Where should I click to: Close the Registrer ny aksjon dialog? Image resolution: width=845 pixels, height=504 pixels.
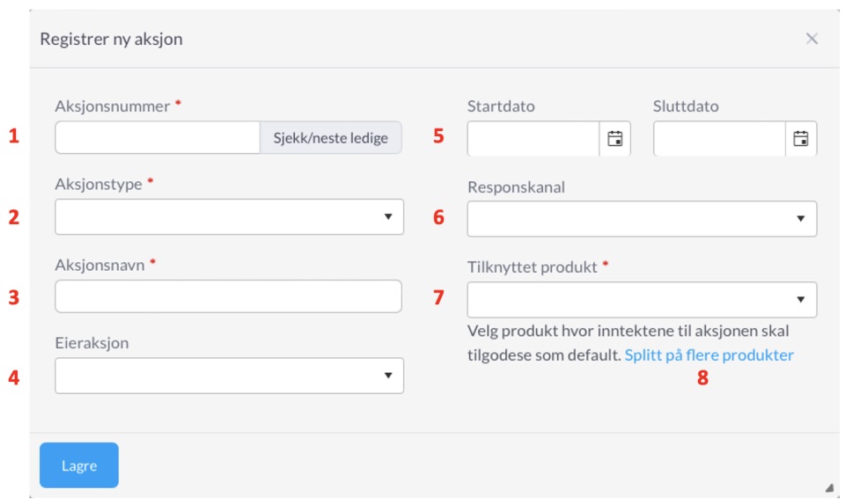[x=812, y=39]
